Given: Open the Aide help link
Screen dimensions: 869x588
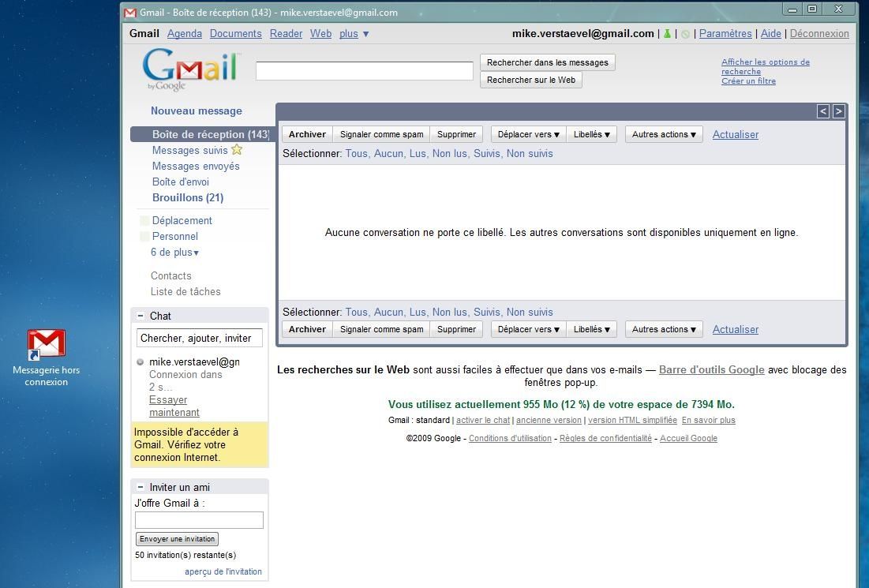Looking at the screenshot, I should click(771, 34).
